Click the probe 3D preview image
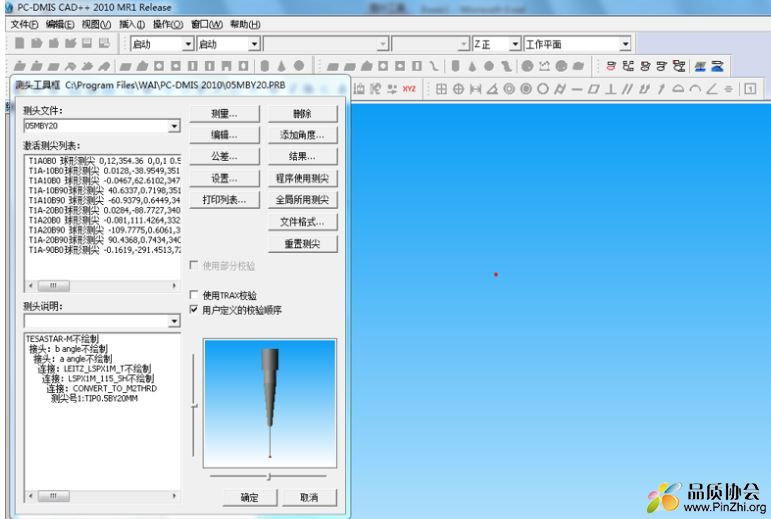Screen dimensions: 771x519 pyautogui.click(x=270, y=403)
